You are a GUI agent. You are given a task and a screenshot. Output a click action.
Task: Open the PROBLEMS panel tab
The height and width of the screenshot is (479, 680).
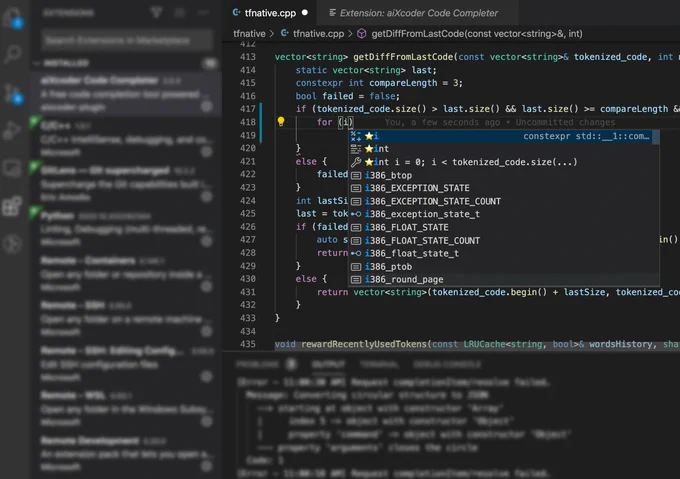pos(258,364)
